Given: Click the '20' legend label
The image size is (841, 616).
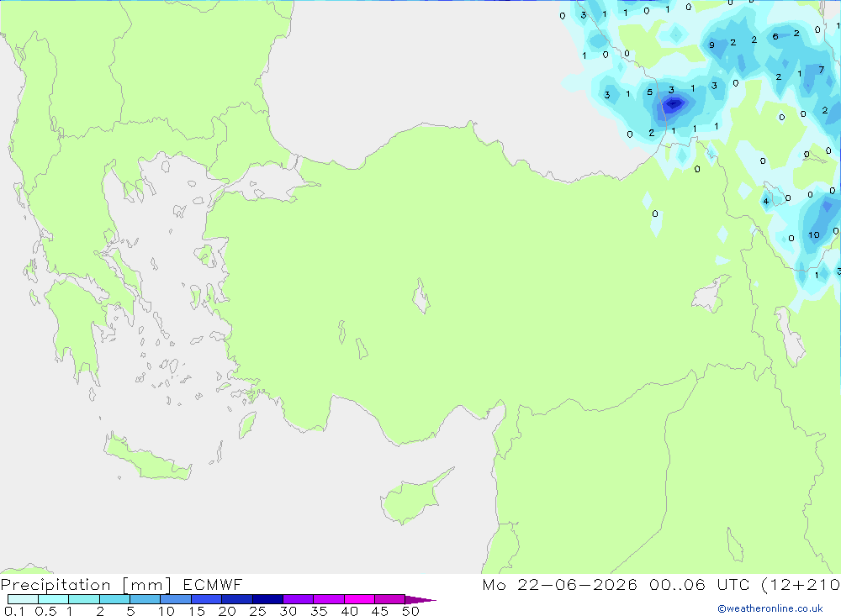Looking at the screenshot, I should (227, 611).
